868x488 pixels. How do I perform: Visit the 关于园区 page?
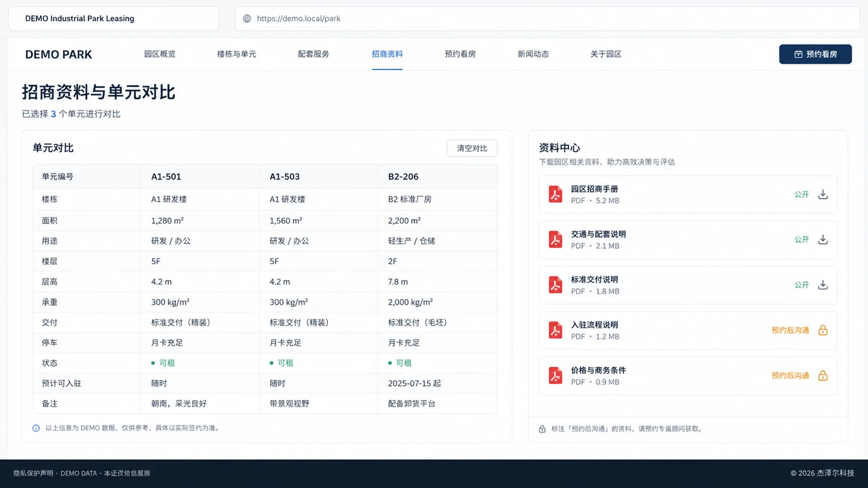605,54
